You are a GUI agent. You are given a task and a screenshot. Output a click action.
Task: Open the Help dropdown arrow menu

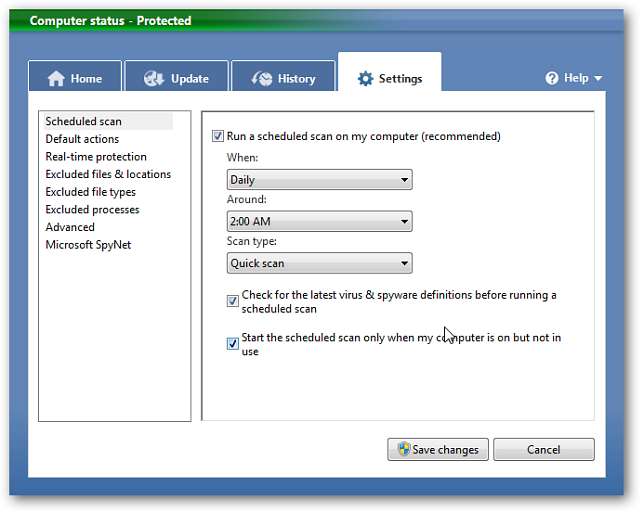pyautogui.click(x=598, y=78)
